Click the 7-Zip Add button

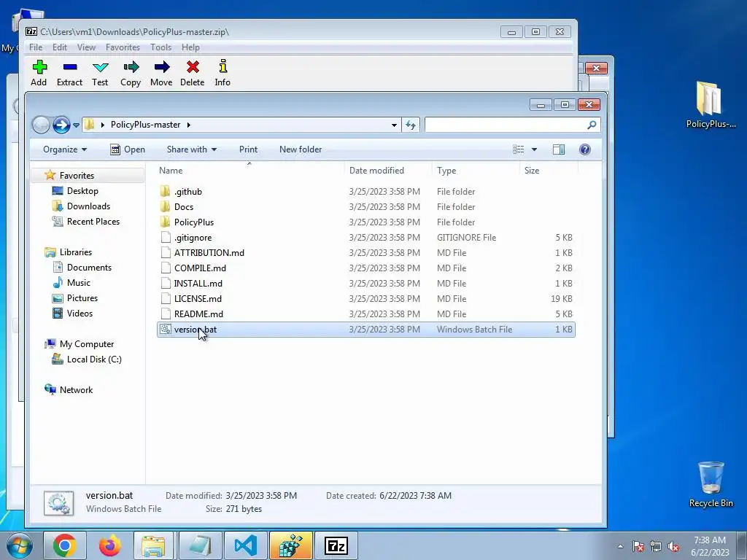coord(39,73)
